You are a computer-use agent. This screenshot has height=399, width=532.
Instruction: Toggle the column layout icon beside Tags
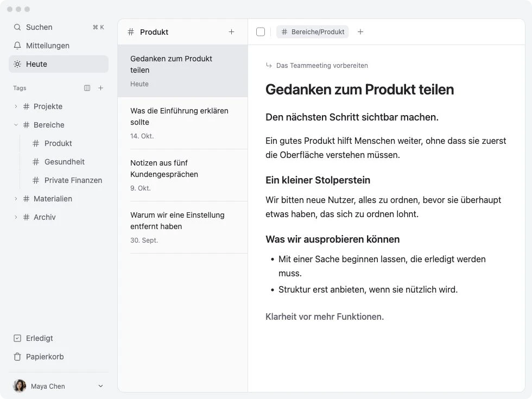(87, 88)
